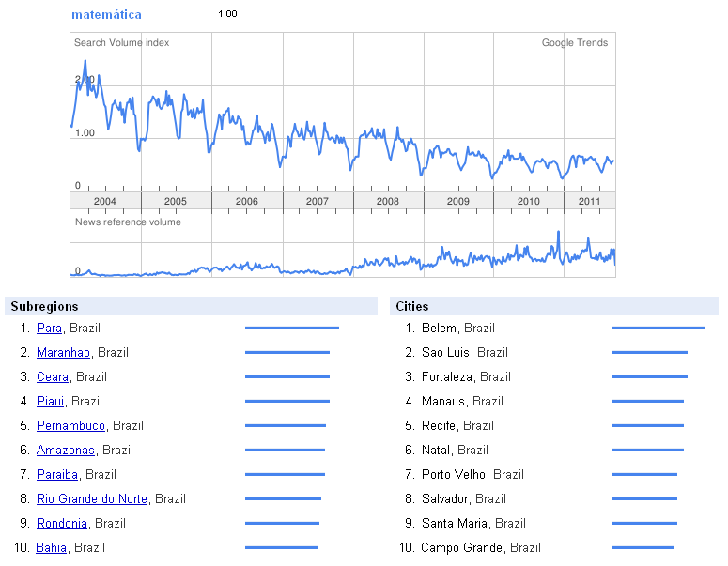This screenshot has height=566, width=728.
Task: Click the Manaus, Brazil city entry
Action: [462, 402]
